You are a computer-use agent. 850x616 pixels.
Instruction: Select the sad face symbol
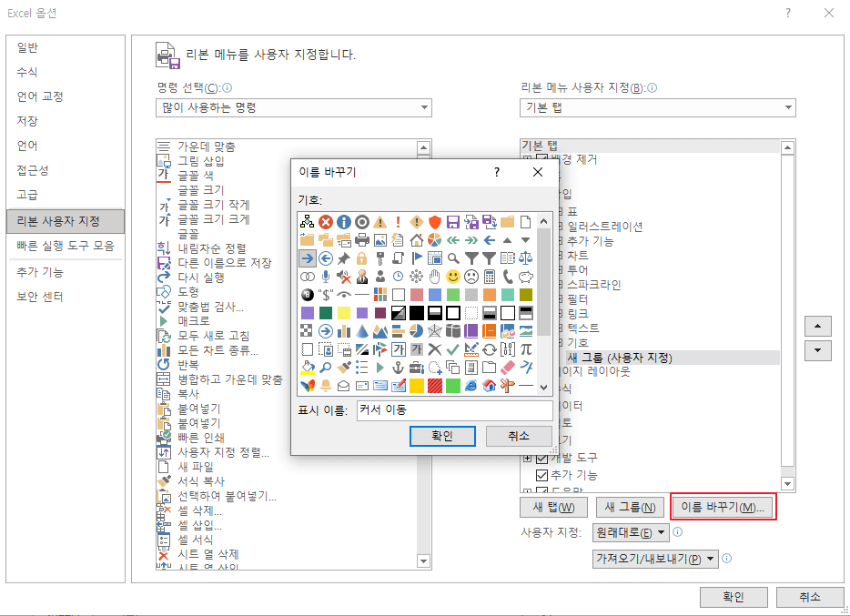[471, 277]
